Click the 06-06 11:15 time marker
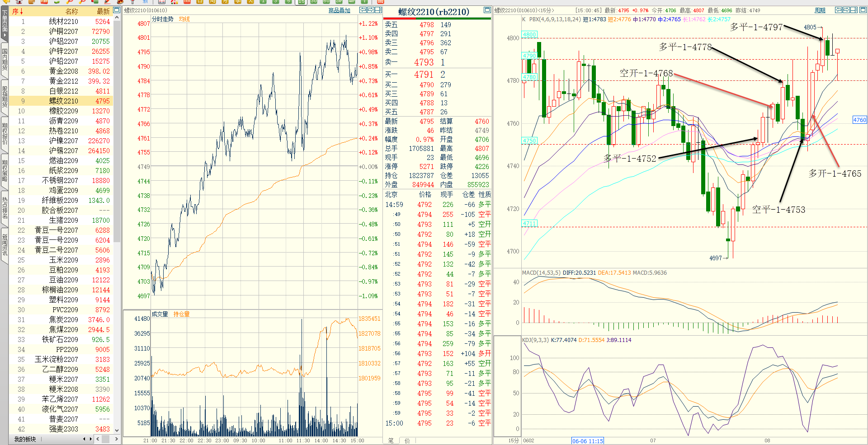The height and width of the screenshot is (445, 868). [x=587, y=441]
